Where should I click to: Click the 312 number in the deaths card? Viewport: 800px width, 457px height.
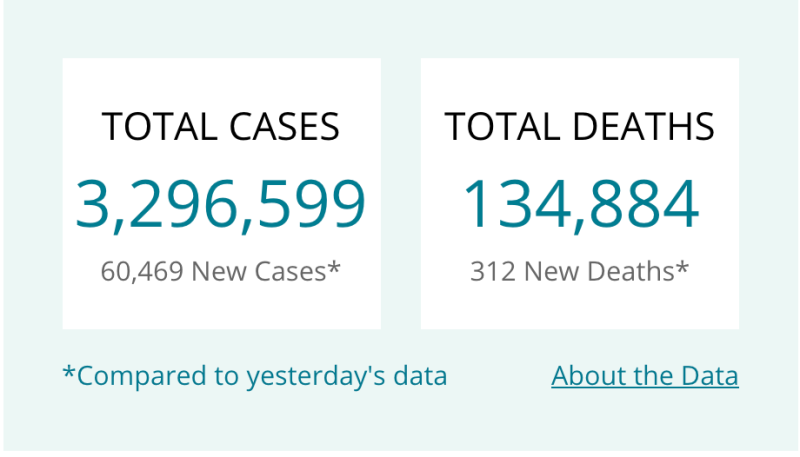coord(493,271)
